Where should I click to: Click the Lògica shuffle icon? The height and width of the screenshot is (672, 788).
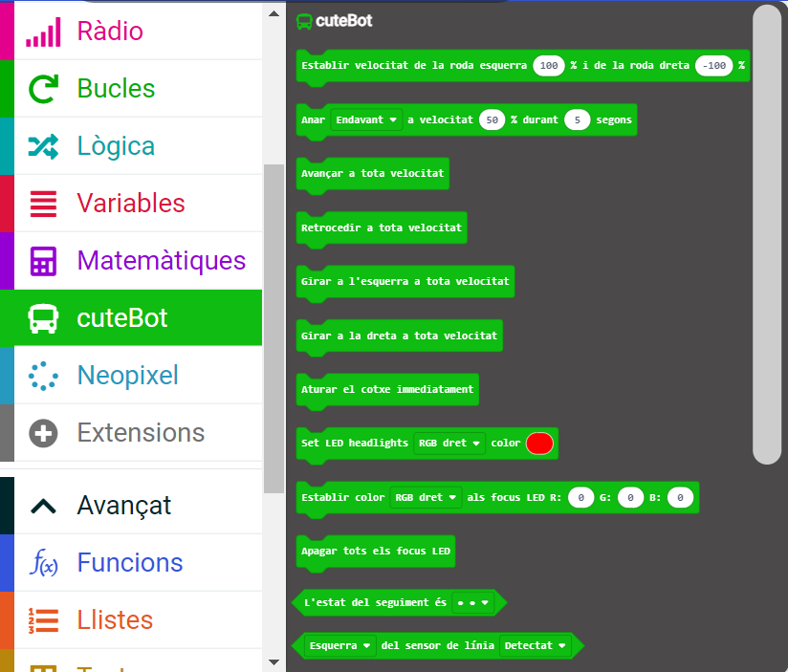pos(43,146)
